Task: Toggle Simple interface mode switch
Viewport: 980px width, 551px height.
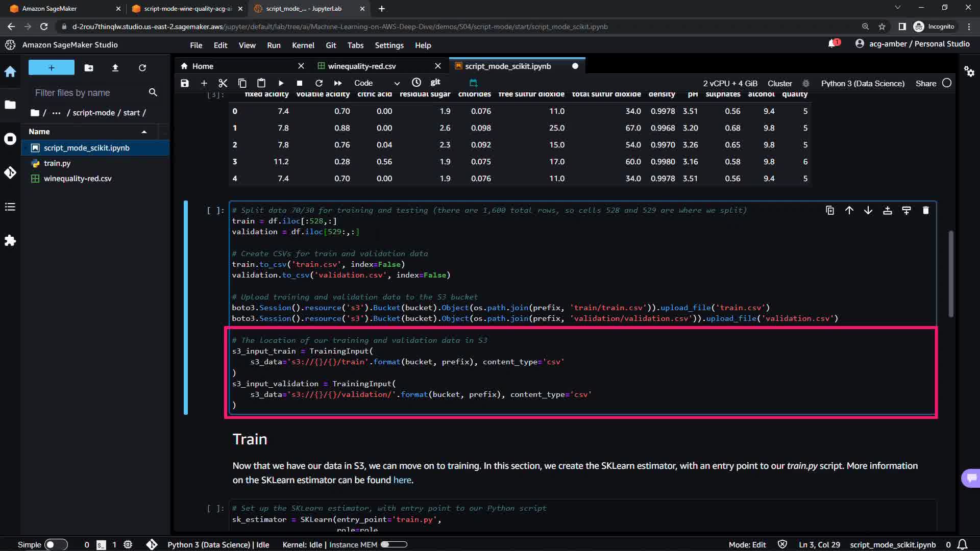Action: coord(56,544)
